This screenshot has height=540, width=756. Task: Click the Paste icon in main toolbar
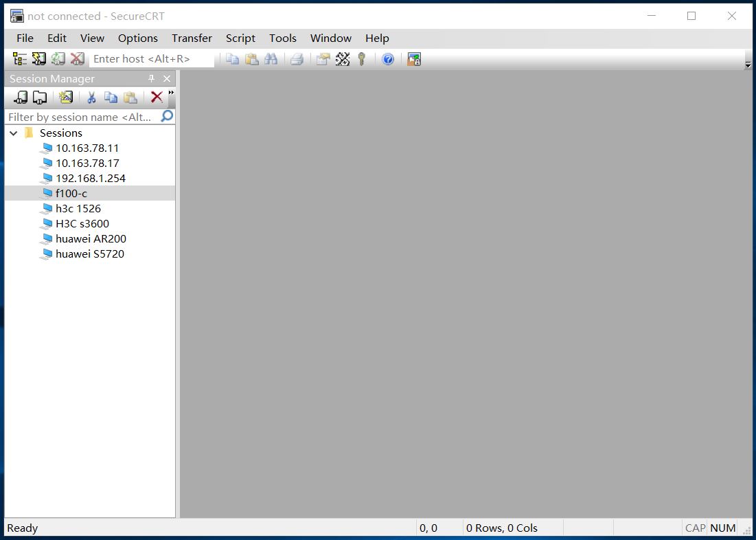pyautogui.click(x=252, y=59)
